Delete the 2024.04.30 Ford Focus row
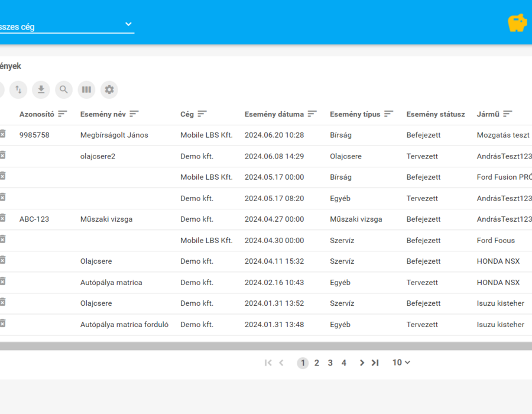The width and height of the screenshot is (532, 414). [2, 240]
